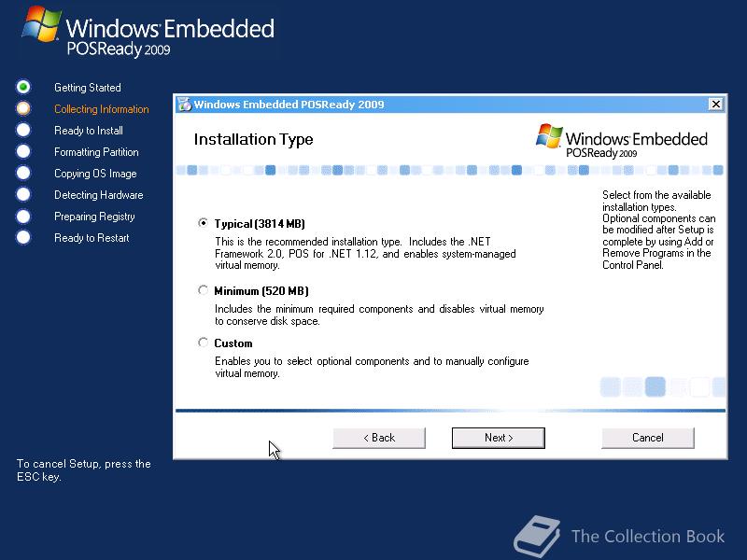Close the POSReady 2009 dialog window
The width and height of the screenshot is (747, 560).
point(715,104)
